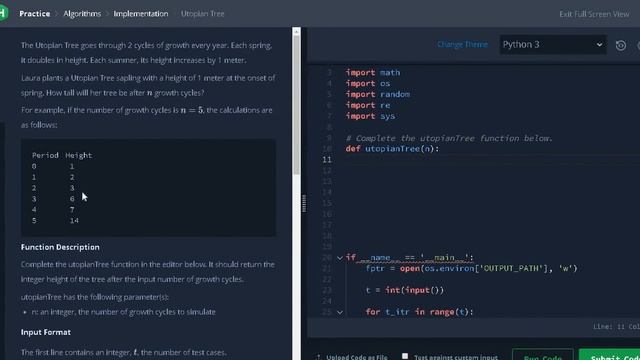The width and height of the screenshot is (640, 360).
Task: Click the scroll up arrow of problem panel
Action: pyautogui.click(x=297, y=31)
